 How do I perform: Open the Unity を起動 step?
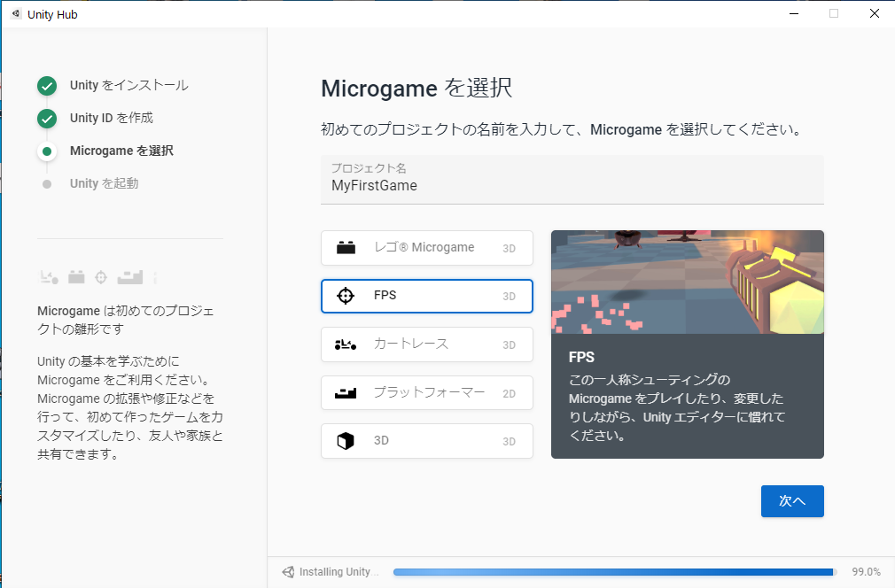point(104,184)
